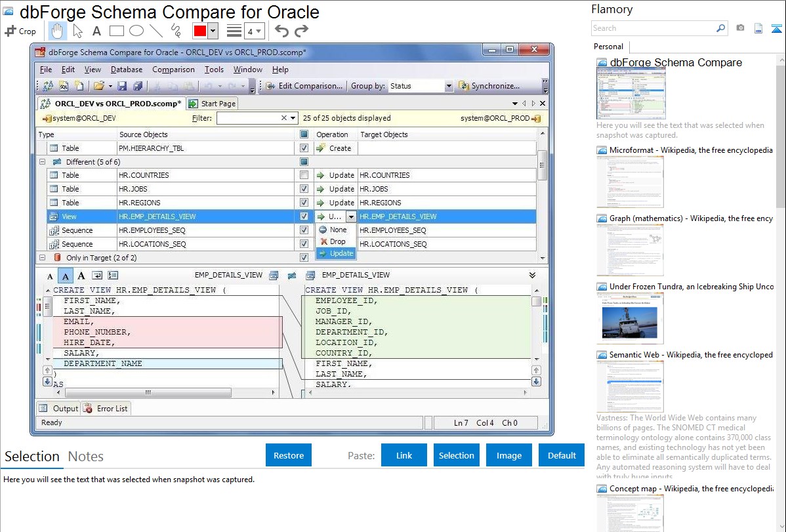Select the arrow pointer tool

pos(77,31)
